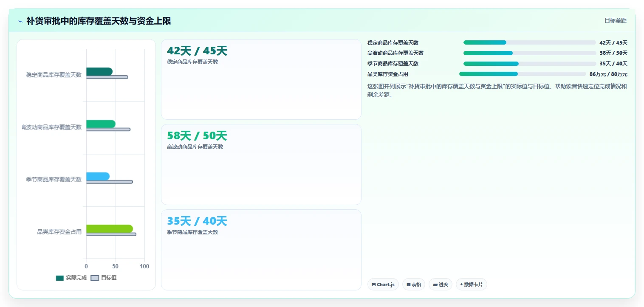644x307 pixels.
Task: Click the 58天 / 50天 value beside progress bar
Action: click(x=613, y=53)
